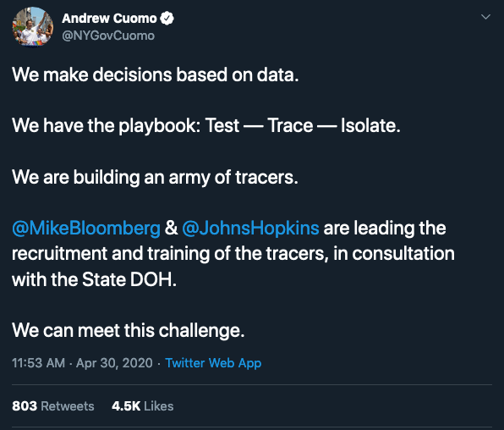The width and height of the screenshot is (504, 430).
Task: Click the Twitter Web App source link
Action: pyautogui.click(x=213, y=363)
